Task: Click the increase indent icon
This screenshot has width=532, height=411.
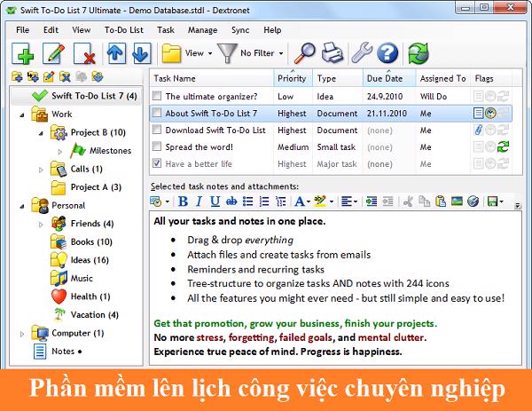Action: (x=372, y=202)
